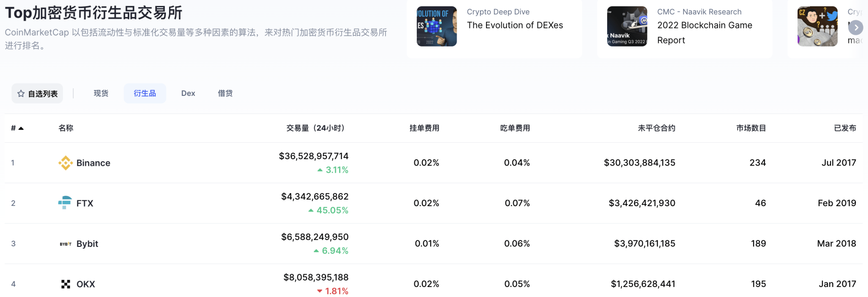Image resolution: width=868 pixels, height=297 pixels.
Task: Sort by 未平仓合约 column header
Action: click(656, 128)
